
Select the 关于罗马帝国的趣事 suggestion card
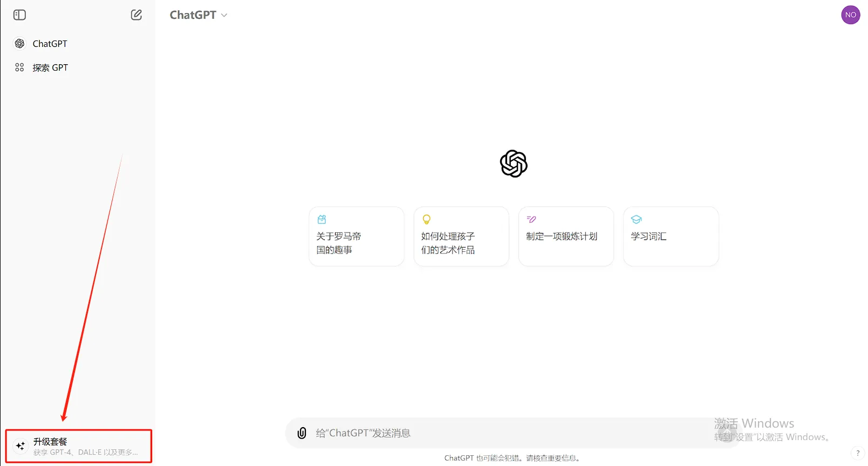[x=357, y=236]
